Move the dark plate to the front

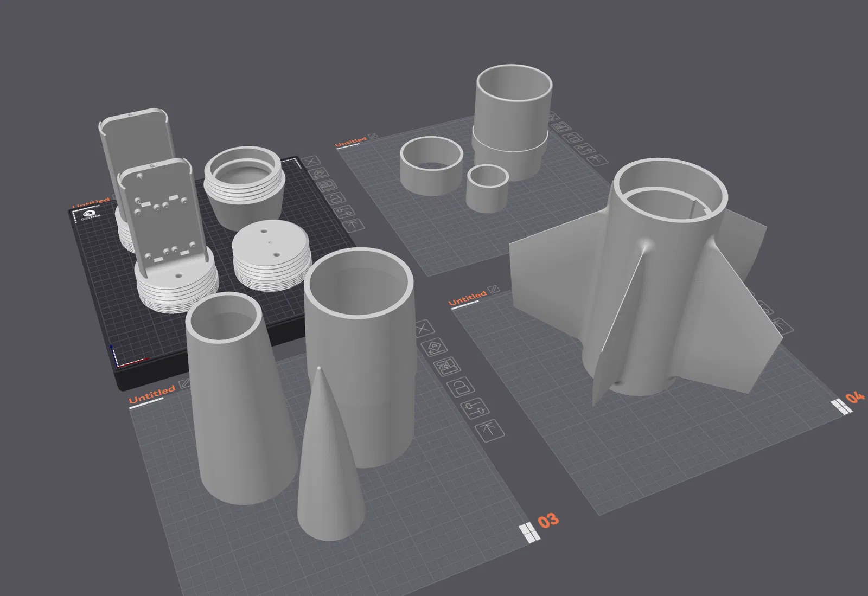(354, 225)
